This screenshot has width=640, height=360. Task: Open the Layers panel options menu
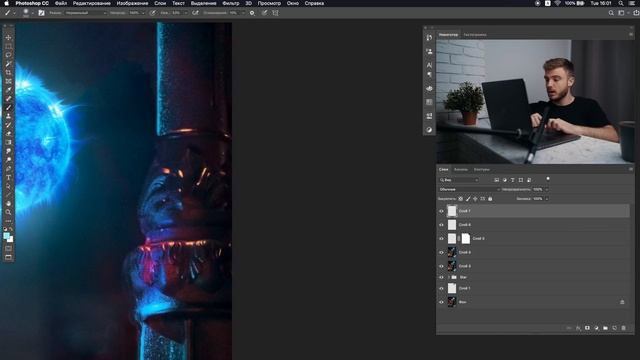631,169
